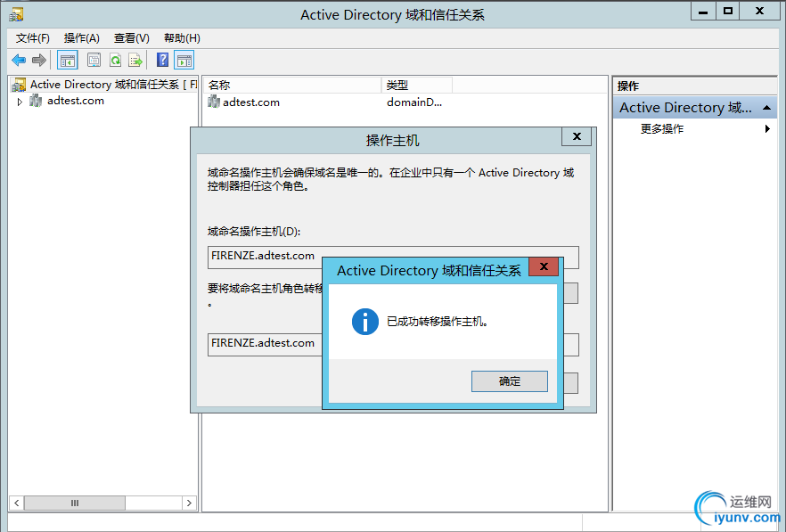Open the 操作(A) menu
Screen dimensions: 786x532
pyautogui.click(x=82, y=38)
